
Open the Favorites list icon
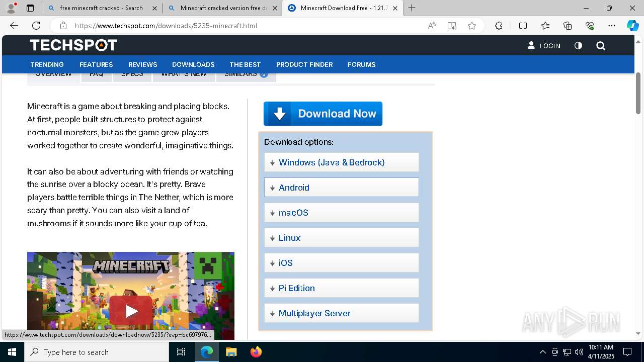(x=545, y=26)
